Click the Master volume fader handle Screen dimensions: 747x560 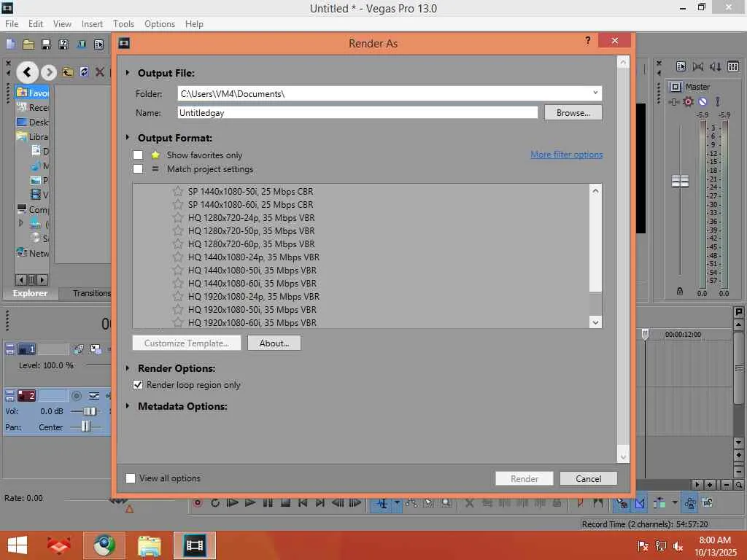pos(680,181)
